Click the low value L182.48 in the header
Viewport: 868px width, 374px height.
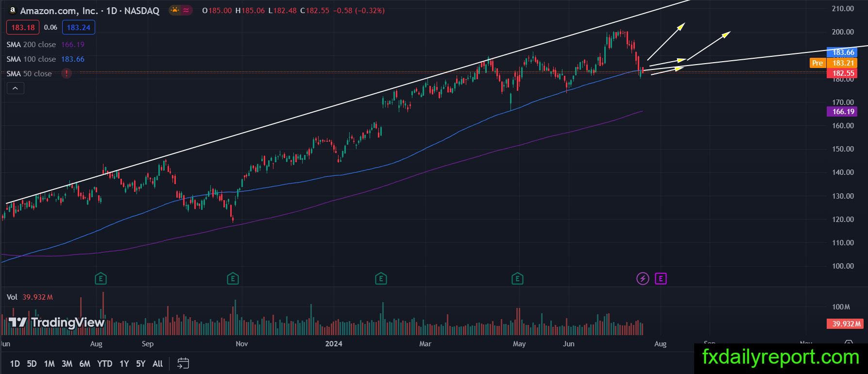point(282,10)
